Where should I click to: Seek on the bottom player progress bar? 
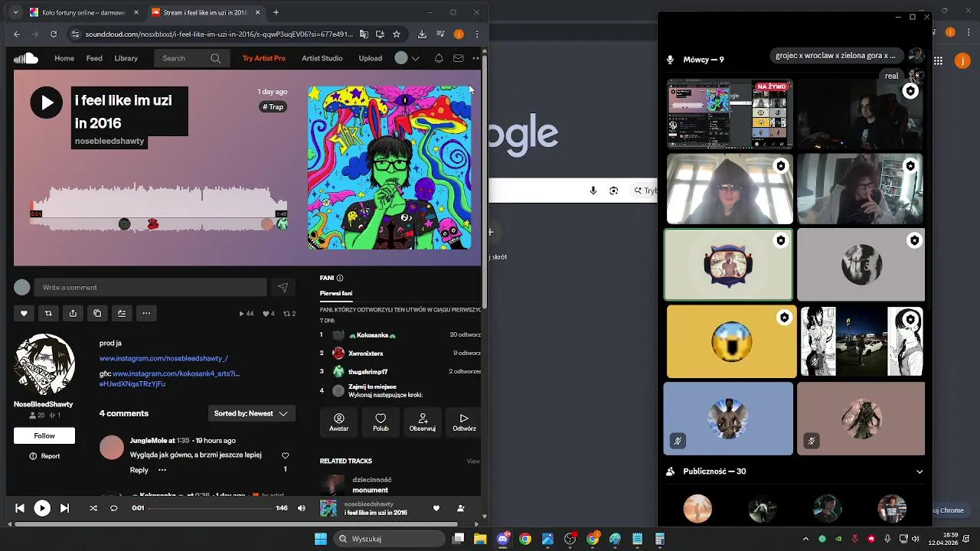click(x=210, y=508)
